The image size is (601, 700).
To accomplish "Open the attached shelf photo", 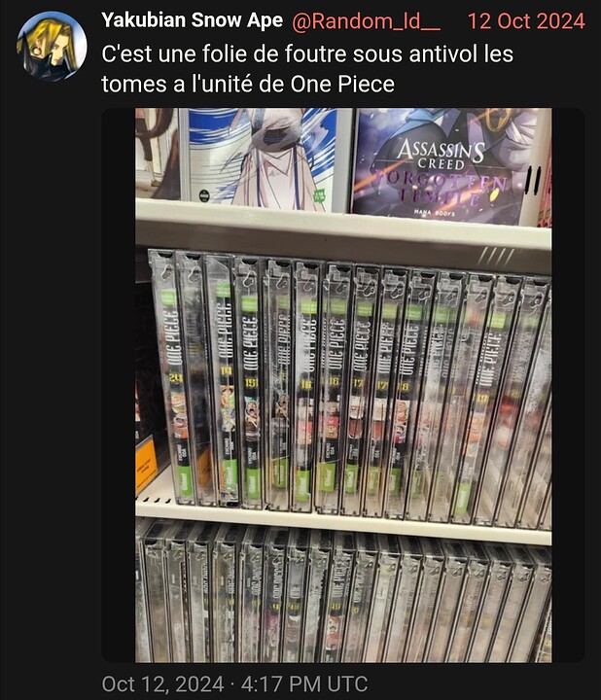I will tap(343, 385).
